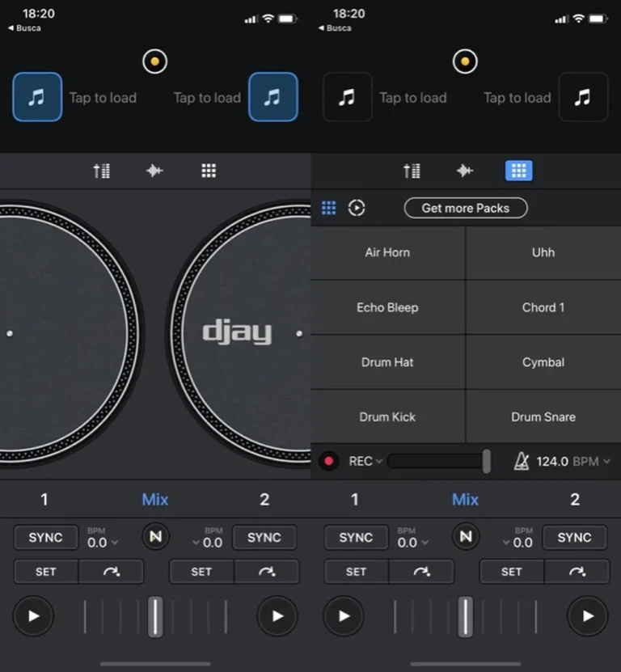
Task: Switch to Mix tab on turntable screen
Action: click(x=154, y=499)
